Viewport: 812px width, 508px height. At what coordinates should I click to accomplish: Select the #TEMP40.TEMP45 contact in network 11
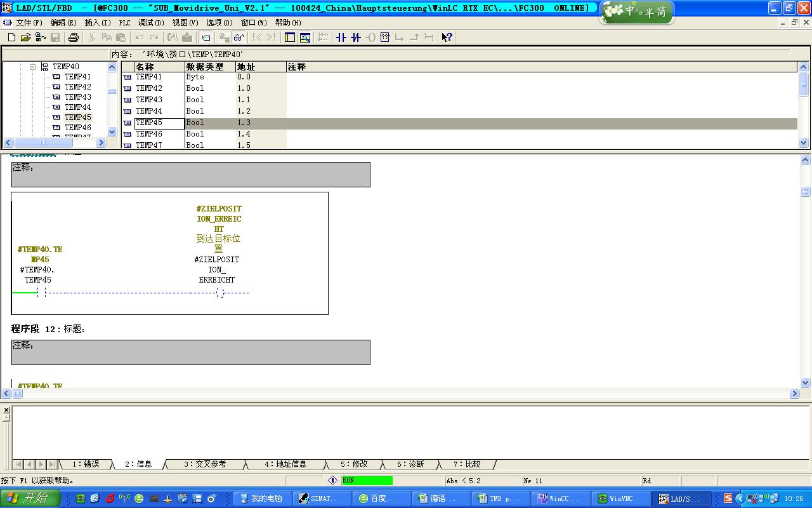coord(41,292)
